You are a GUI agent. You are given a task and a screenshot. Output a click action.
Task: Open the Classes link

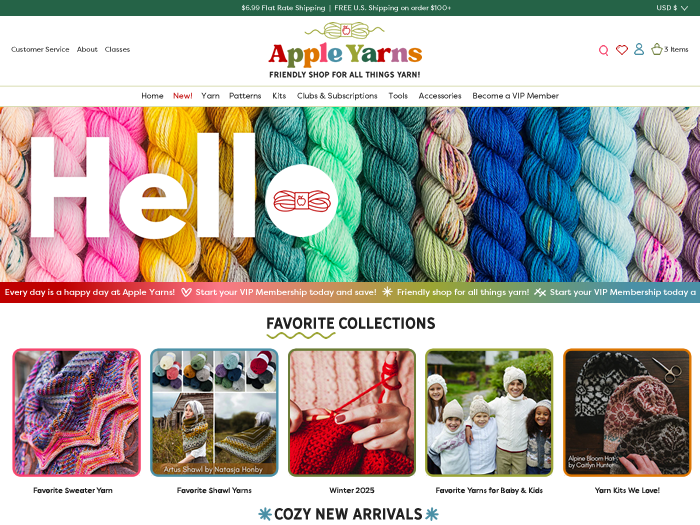[x=117, y=50]
